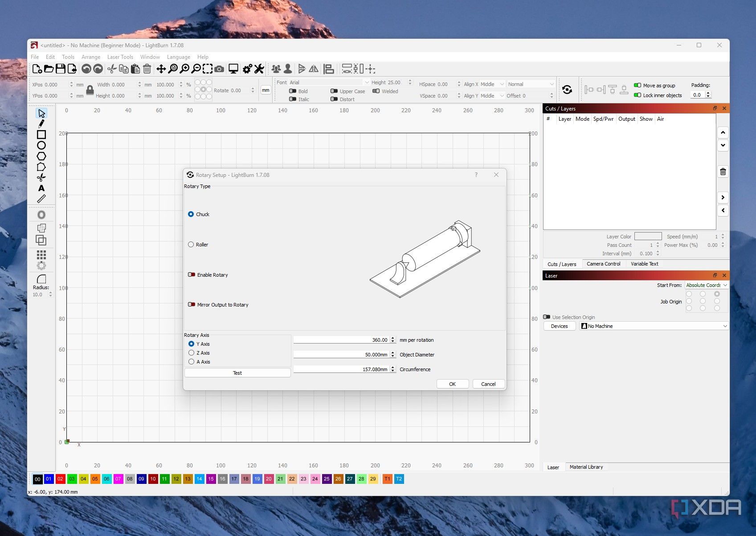Viewport: 756px width, 536px height.
Task: Confirm rotary setup with OK button
Action: [452, 384]
